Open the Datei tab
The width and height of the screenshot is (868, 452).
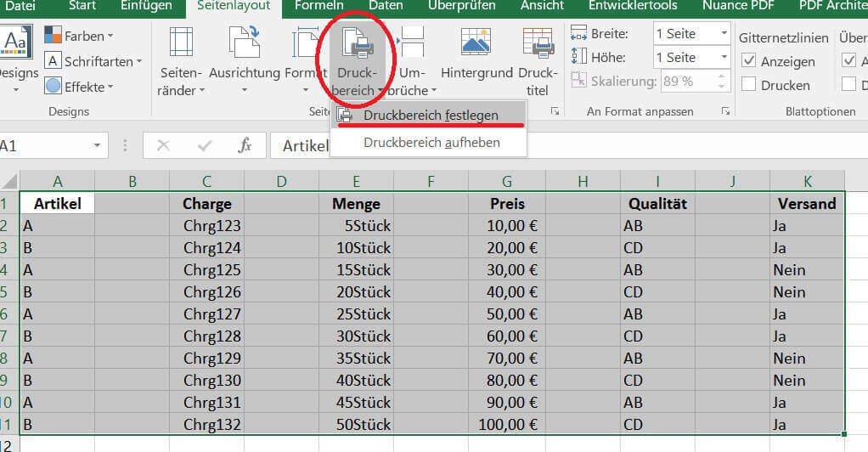[20, 6]
